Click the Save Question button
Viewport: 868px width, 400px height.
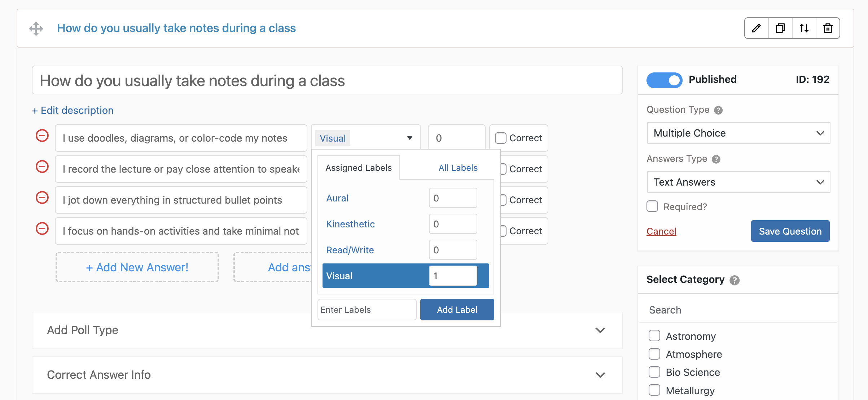click(x=790, y=231)
